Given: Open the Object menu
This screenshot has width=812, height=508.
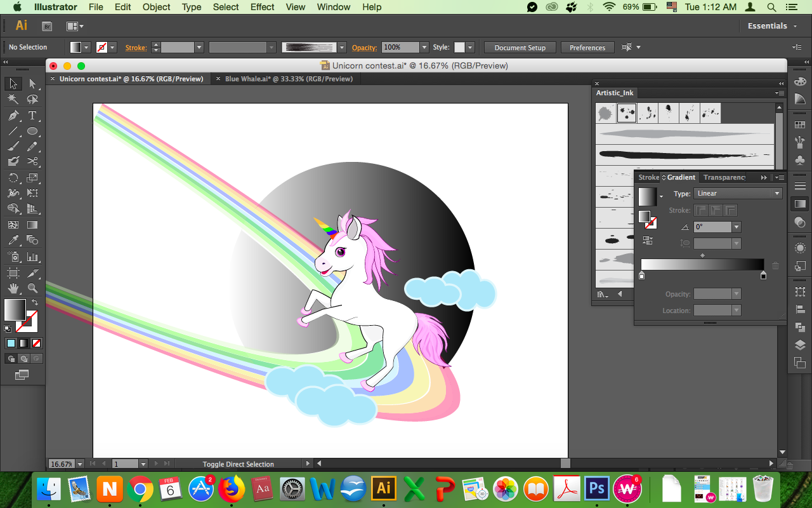Looking at the screenshot, I should [x=156, y=7].
